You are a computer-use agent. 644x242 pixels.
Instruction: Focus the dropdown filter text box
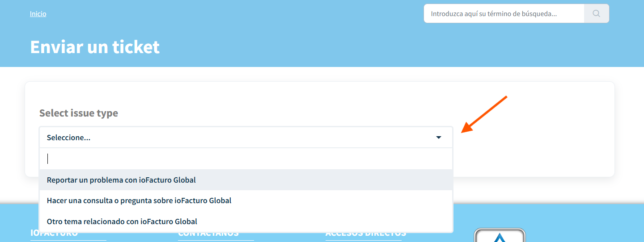246,159
